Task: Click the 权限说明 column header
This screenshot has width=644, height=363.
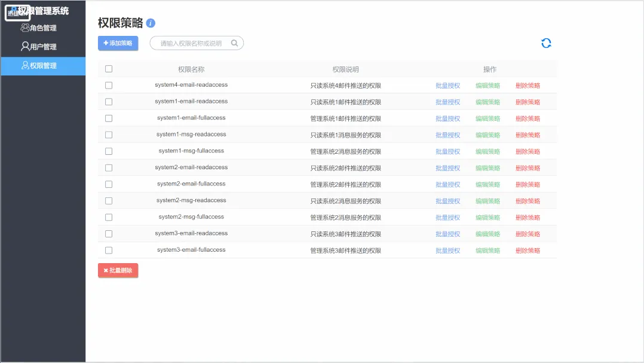Action: [345, 69]
